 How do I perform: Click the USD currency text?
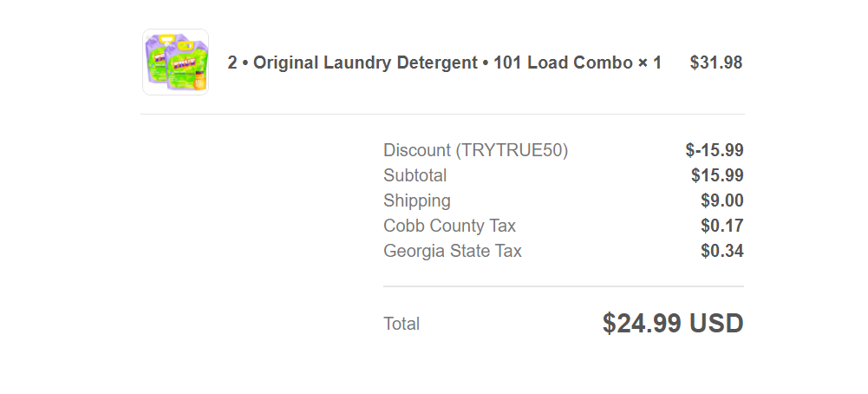(x=716, y=323)
